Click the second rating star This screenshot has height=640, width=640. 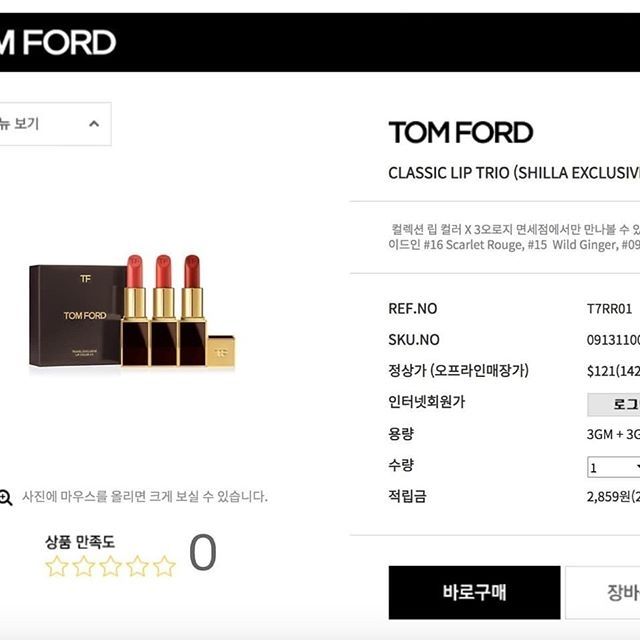(83, 566)
